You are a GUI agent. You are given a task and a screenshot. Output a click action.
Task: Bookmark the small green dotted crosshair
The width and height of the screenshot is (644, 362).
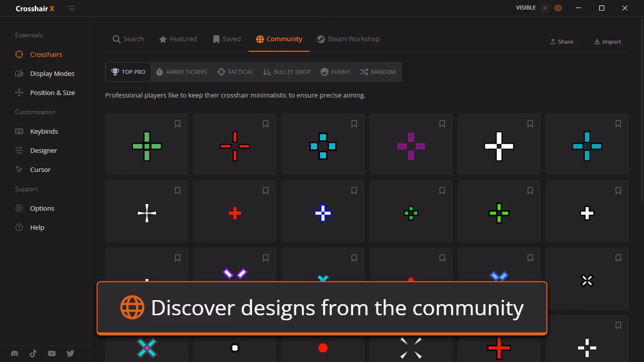(x=442, y=191)
